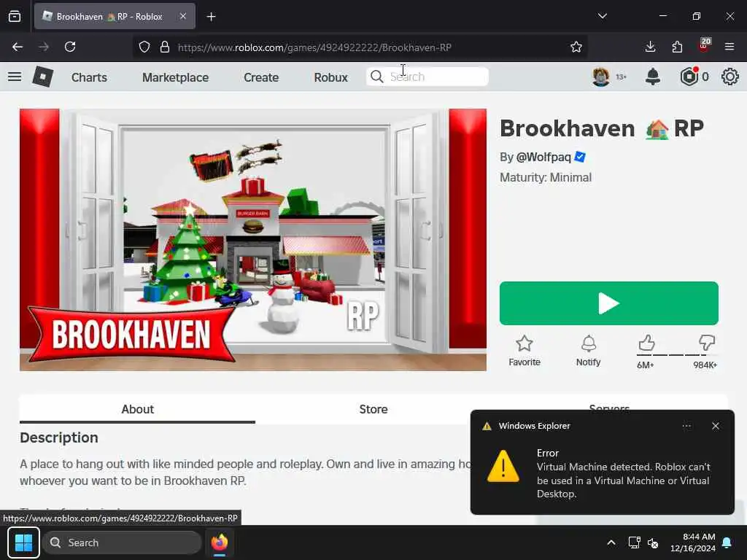Close the Brookhaven RP browser tab
The width and height of the screenshot is (747, 560).
pos(183,16)
